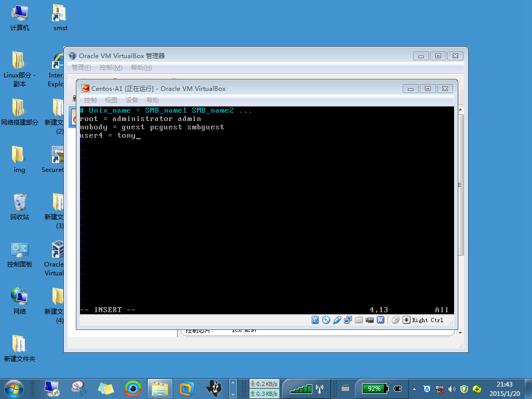Open the Snipping Tool scissors icon in taskbar
Image resolution: width=532 pixels, height=399 pixels.
pyautogui.click(x=79, y=389)
